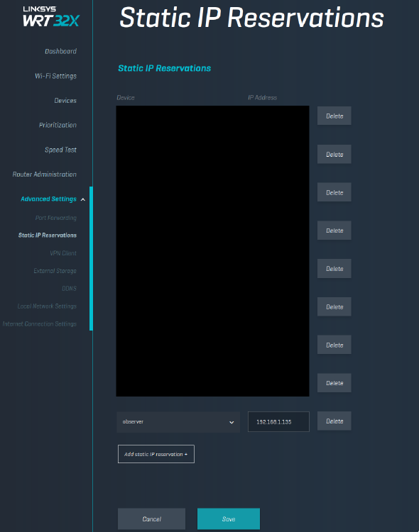The image size is (419, 532).
Task: Delete the observer reservation
Action: [x=334, y=421]
